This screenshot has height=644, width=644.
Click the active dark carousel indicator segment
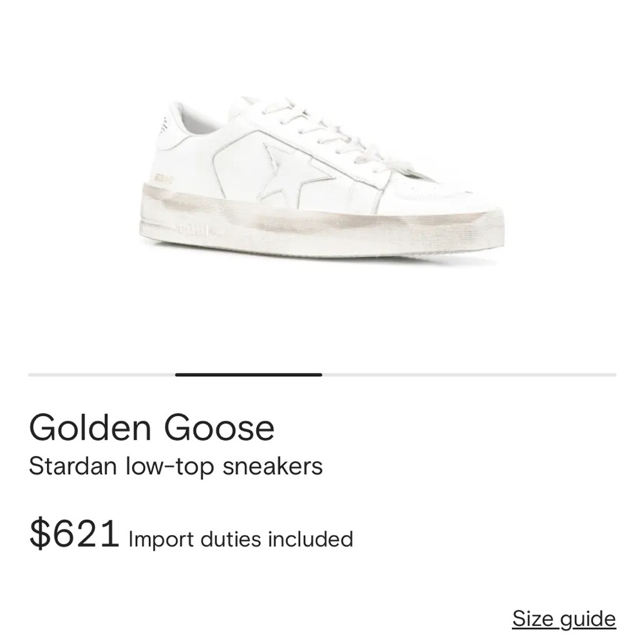coord(249,374)
